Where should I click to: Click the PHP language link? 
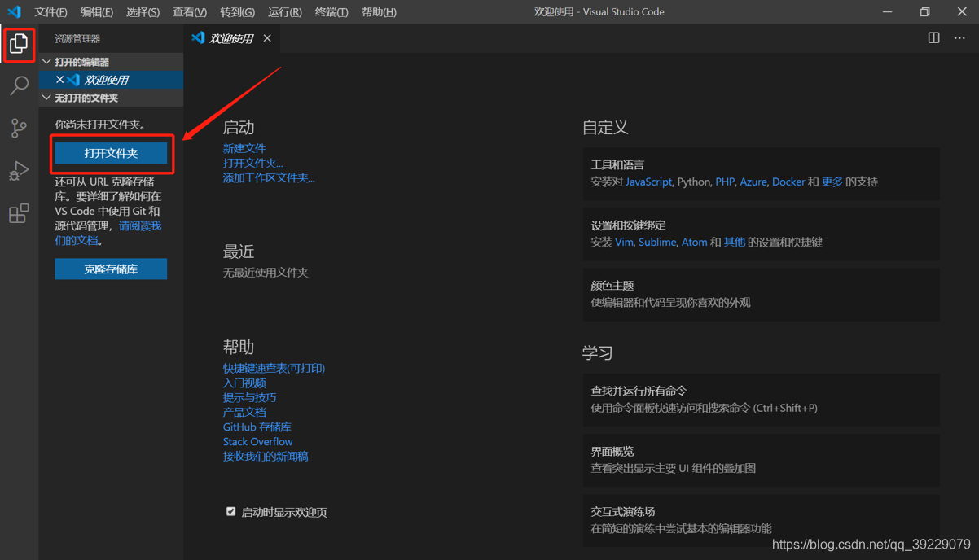725,182
